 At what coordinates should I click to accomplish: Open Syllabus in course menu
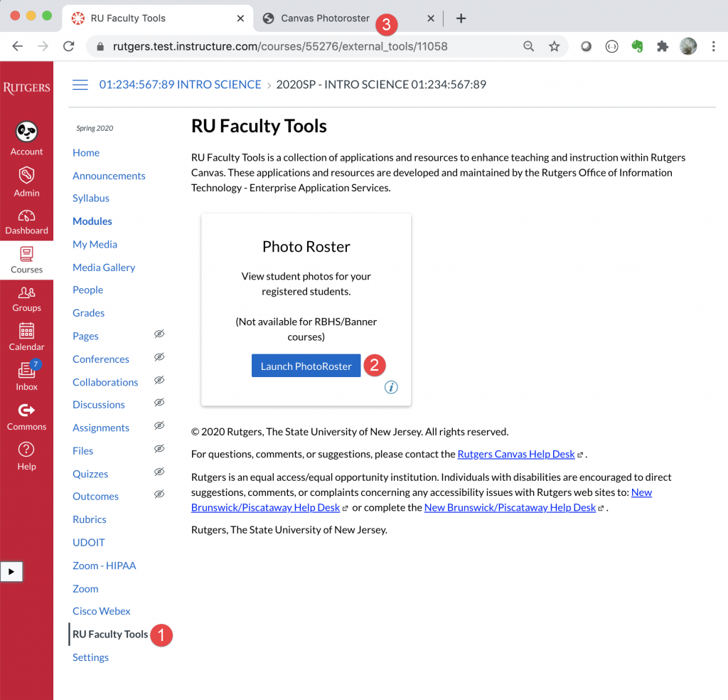91,198
